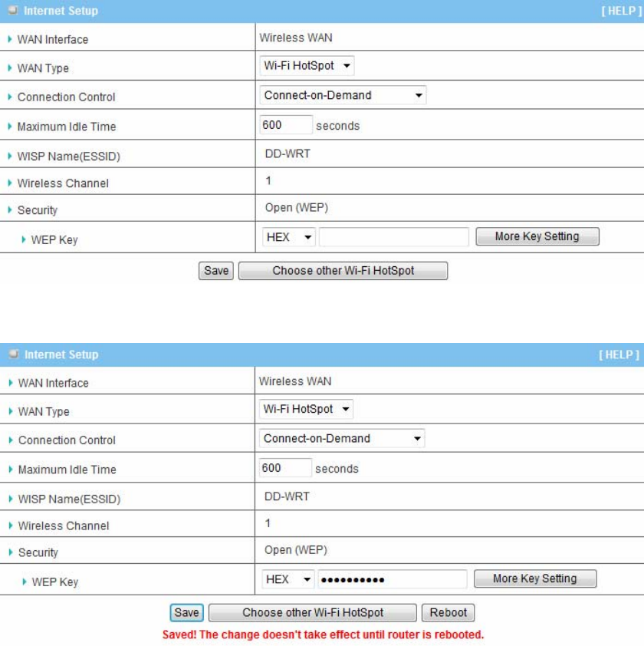Viewport: 644px width, 646px height.
Task: Focus the Maximum Idle Time field in top panel
Action: coord(286,125)
